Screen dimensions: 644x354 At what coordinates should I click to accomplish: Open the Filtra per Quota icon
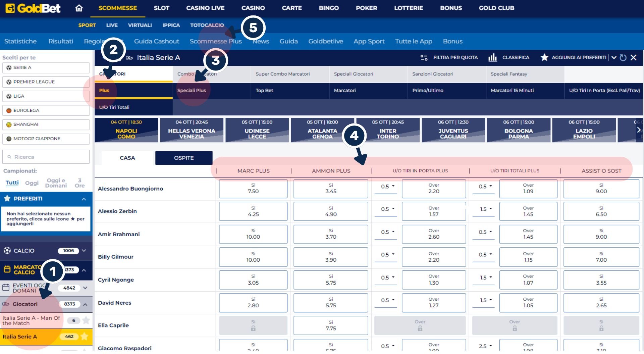click(x=423, y=57)
